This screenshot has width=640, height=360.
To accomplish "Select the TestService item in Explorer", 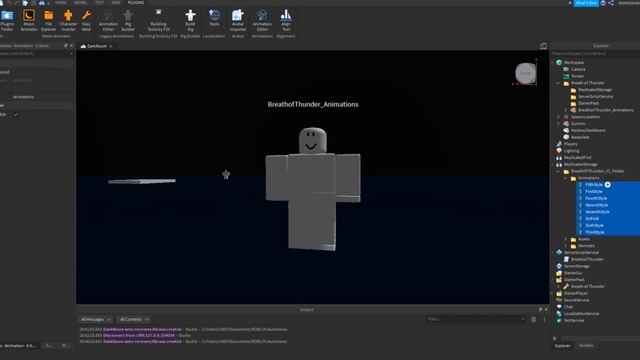I will pyautogui.click(x=573, y=320).
